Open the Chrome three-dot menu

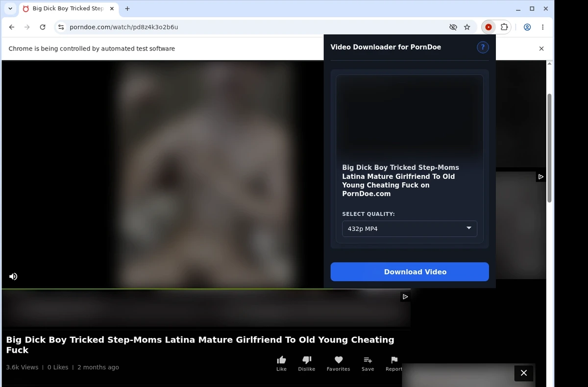pyautogui.click(x=542, y=27)
